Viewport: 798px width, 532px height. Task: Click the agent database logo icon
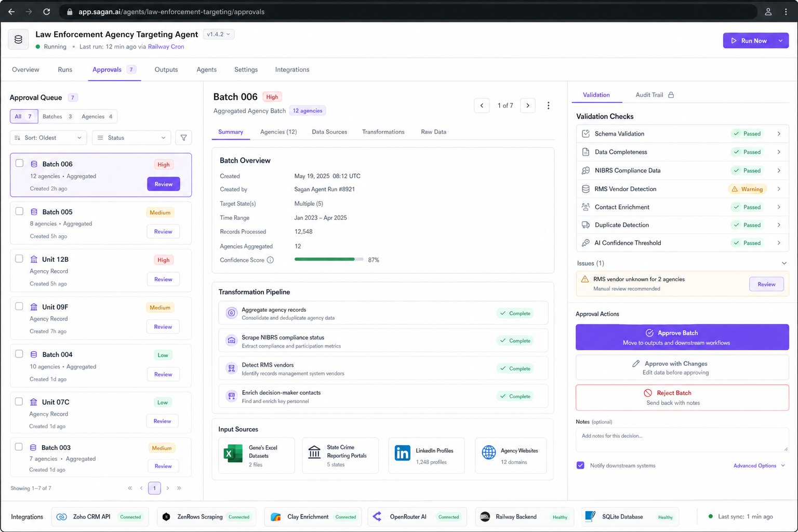click(x=18, y=39)
